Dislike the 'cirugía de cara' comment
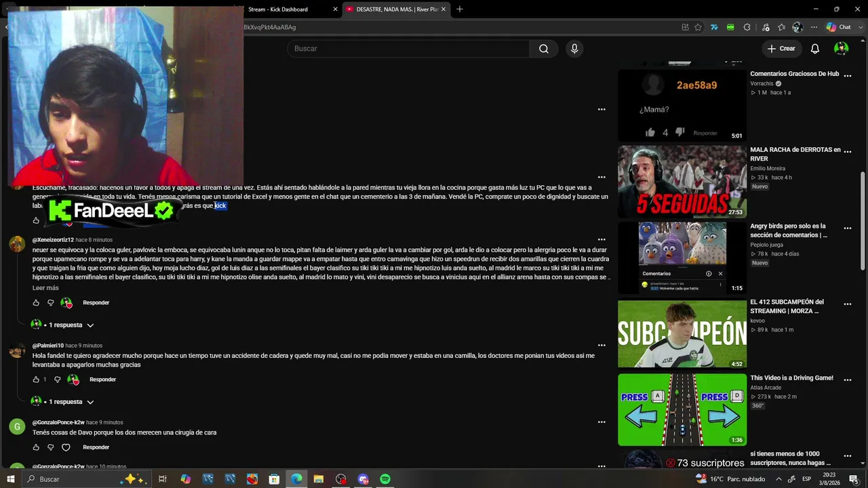This screenshot has height=488, width=868. coord(50,447)
